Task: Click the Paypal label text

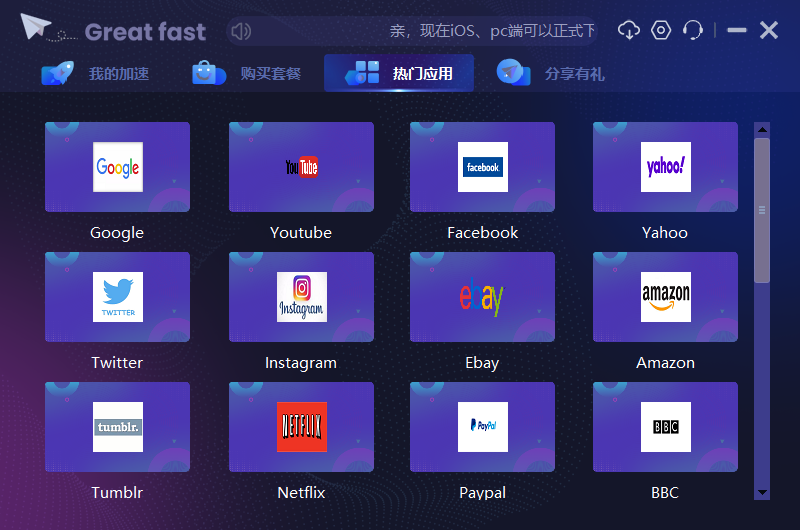Action: pyautogui.click(x=483, y=493)
